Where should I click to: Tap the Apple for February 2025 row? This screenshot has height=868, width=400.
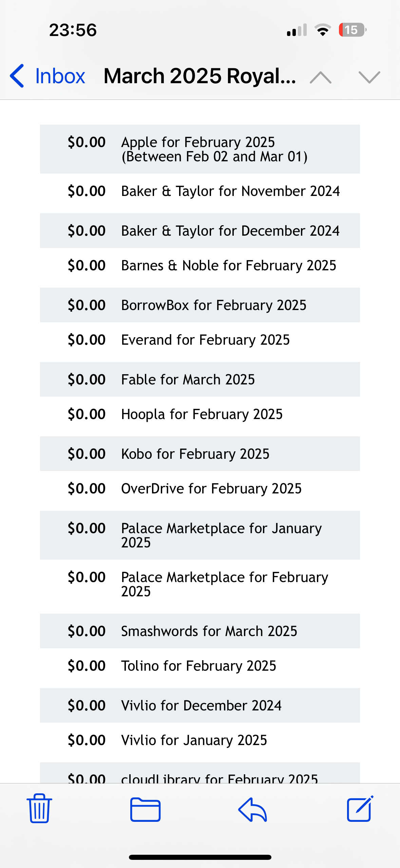point(200,149)
